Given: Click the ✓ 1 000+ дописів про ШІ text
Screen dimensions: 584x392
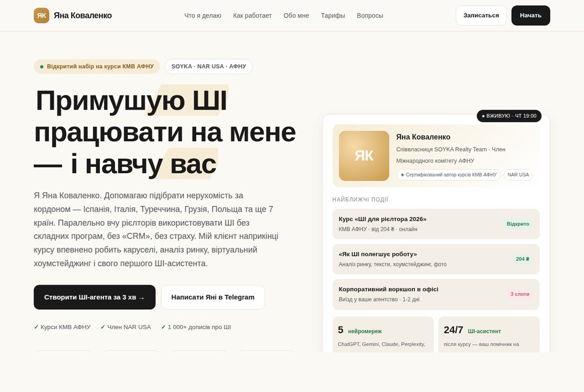Looking at the screenshot, I should (196, 327).
